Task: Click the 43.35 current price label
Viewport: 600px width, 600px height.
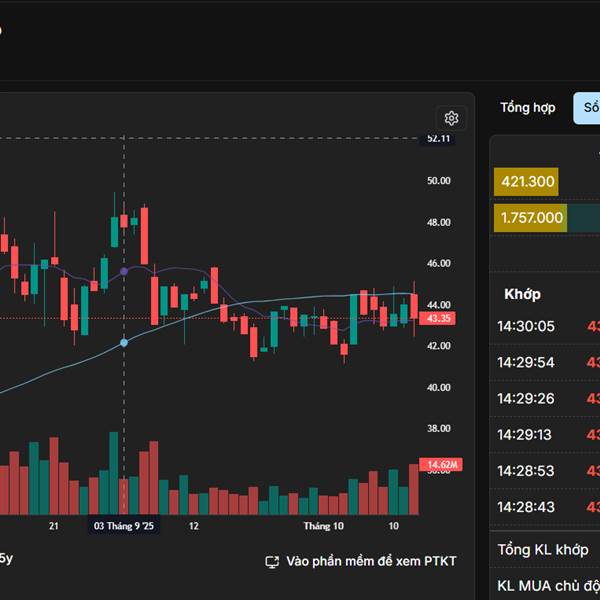Action: 438,318
